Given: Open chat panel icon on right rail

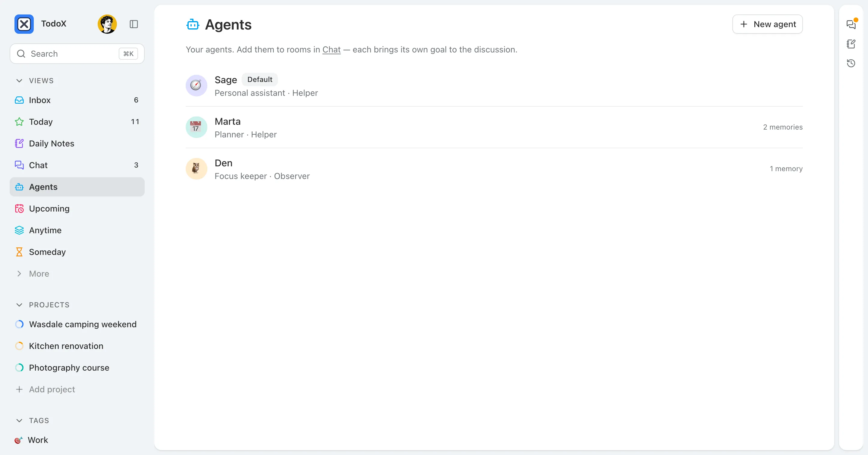Looking at the screenshot, I should coord(851,24).
